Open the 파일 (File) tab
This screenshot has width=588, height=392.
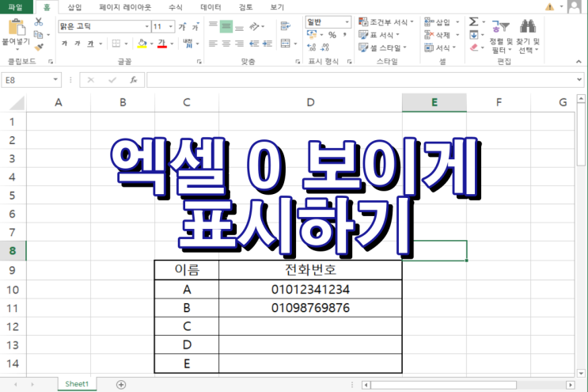(x=16, y=7)
